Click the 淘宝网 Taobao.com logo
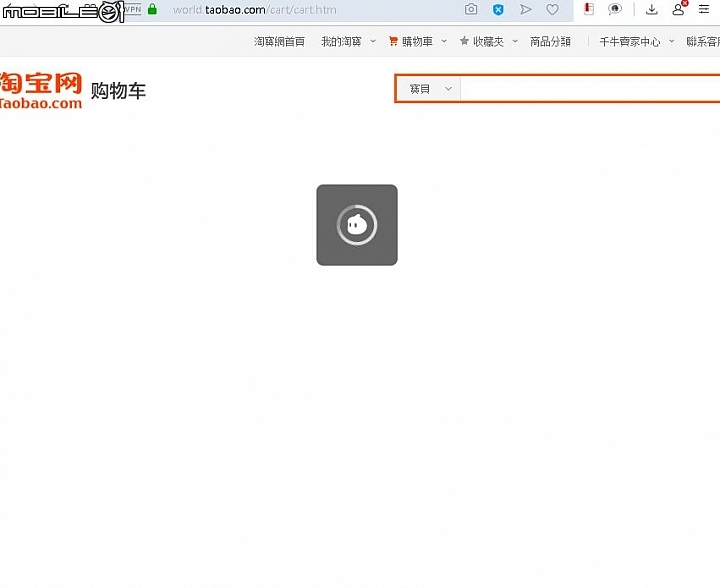 [x=41, y=90]
